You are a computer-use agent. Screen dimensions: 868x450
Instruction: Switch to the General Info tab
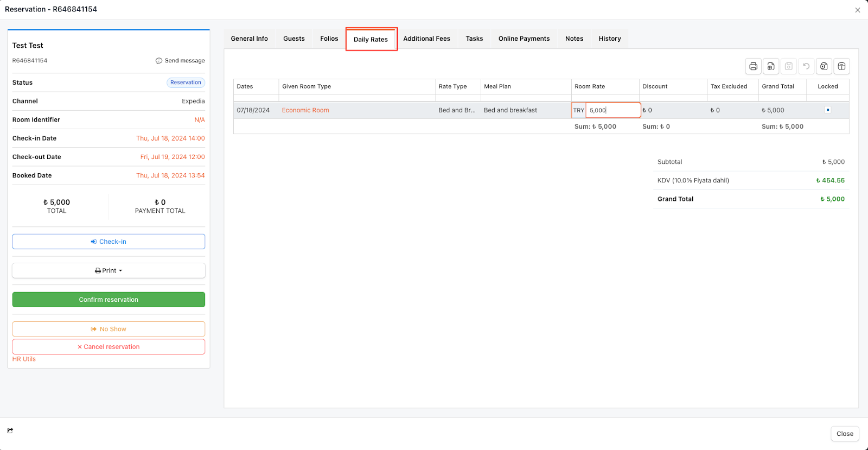(x=249, y=39)
